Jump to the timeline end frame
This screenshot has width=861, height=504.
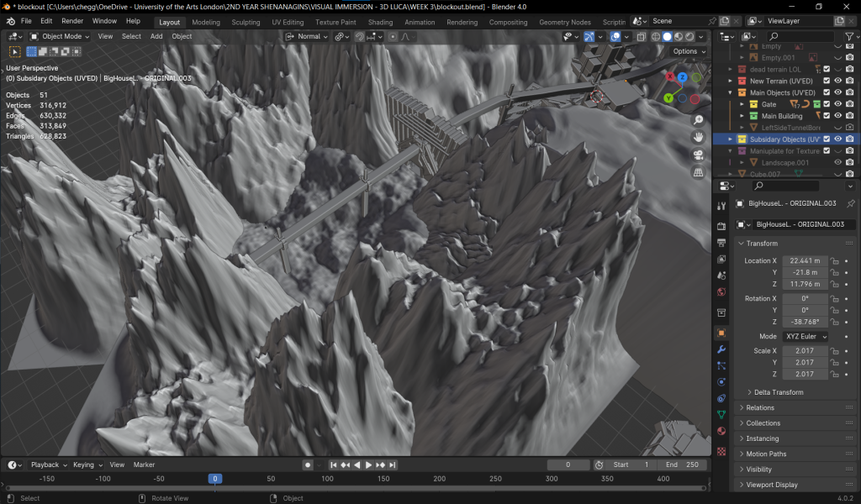(392, 465)
